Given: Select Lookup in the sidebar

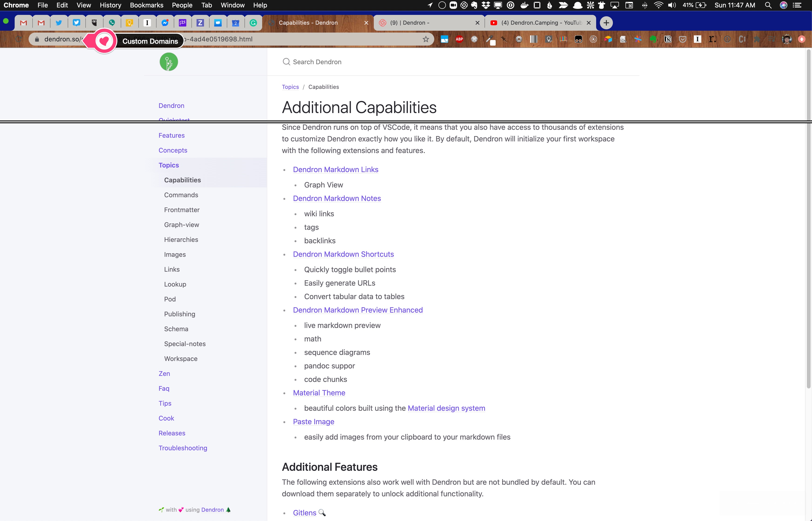Looking at the screenshot, I should pyautogui.click(x=175, y=284).
